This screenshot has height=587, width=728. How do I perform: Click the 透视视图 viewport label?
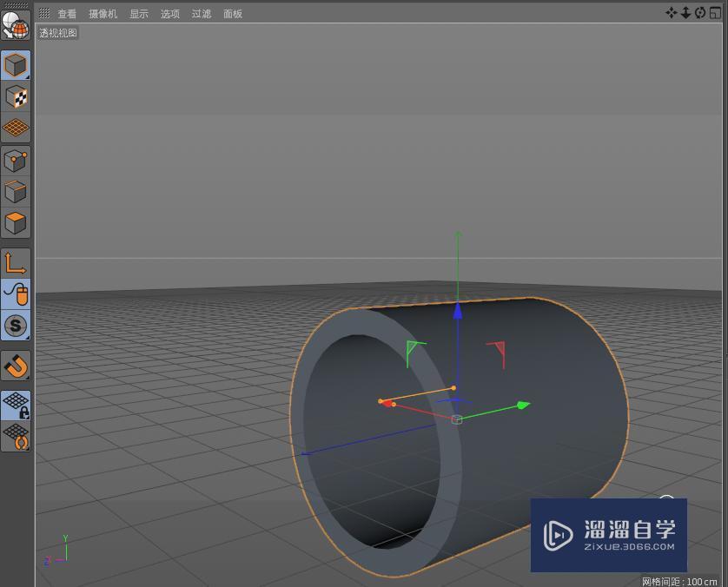point(58,33)
